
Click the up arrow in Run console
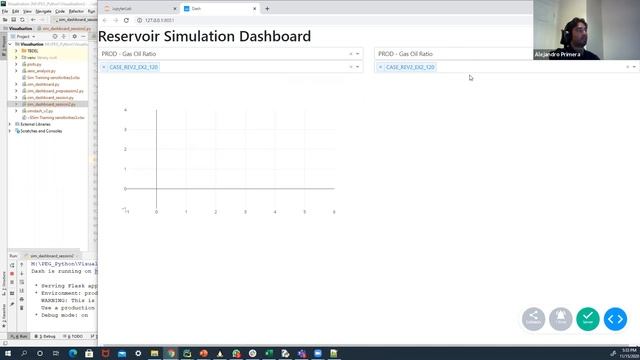tap(22, 265)
